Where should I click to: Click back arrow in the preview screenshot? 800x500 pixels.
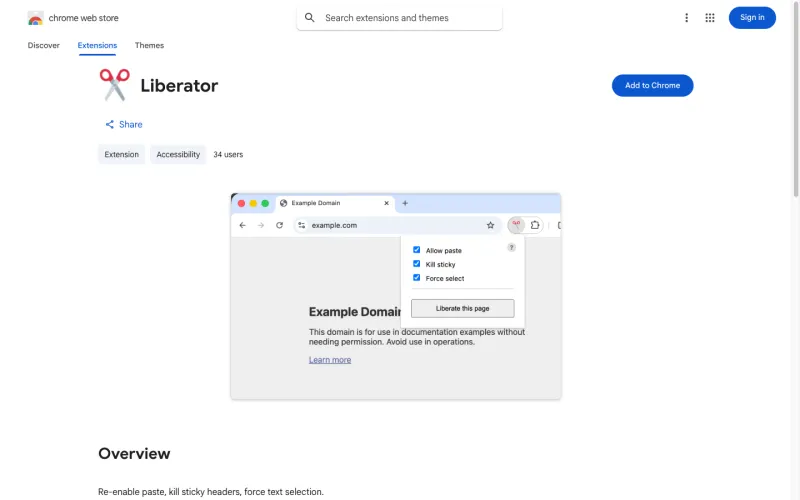click(242, 225)
